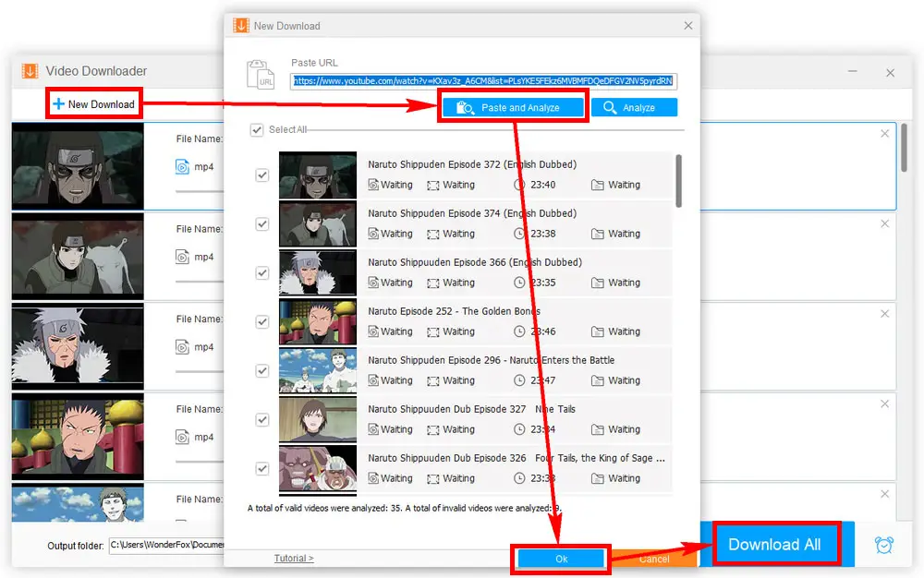The image size is (924, 578).
Task: Click format icon for Episode 366 row
Action: click(x=373, y=283)
